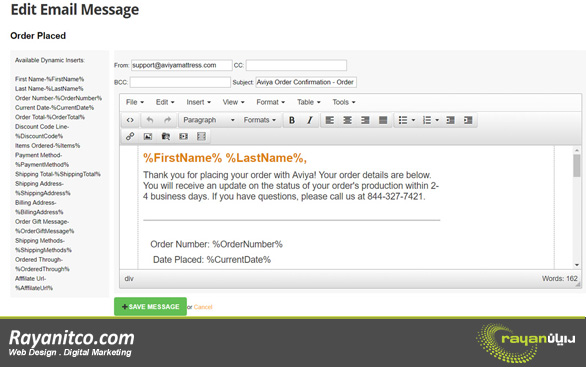Insert or edit a link

pyautogui.click(x=130, y=136)
